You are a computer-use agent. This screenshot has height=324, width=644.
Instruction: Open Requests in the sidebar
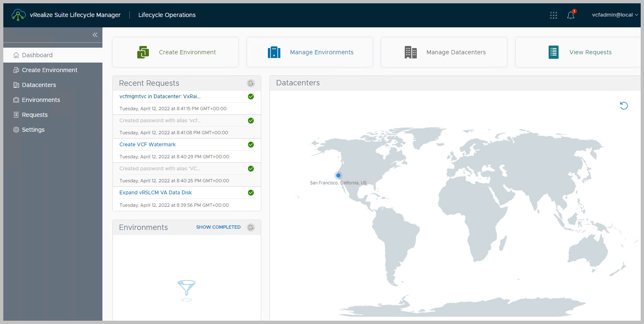(34, 115)
